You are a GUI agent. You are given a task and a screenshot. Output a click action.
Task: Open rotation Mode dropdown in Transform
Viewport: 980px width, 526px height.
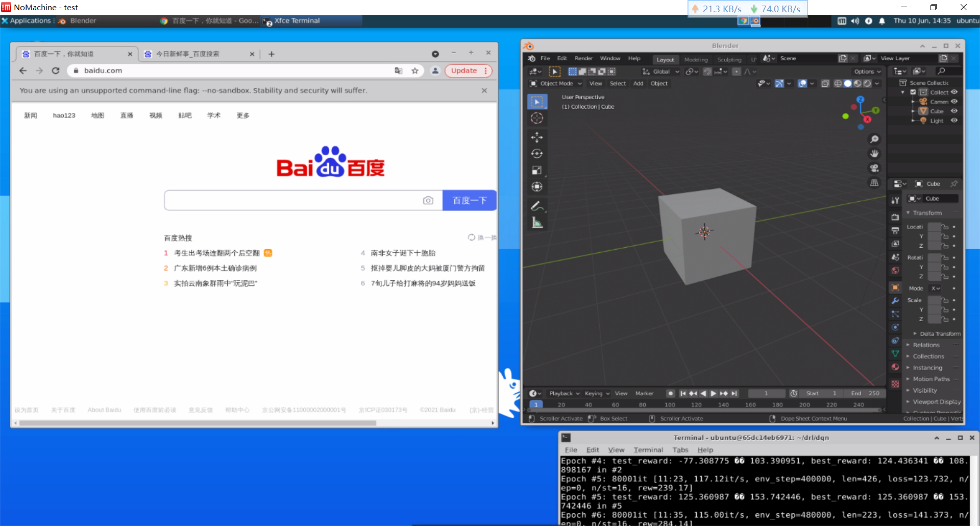pyautogui.click(x=936, y=289)
